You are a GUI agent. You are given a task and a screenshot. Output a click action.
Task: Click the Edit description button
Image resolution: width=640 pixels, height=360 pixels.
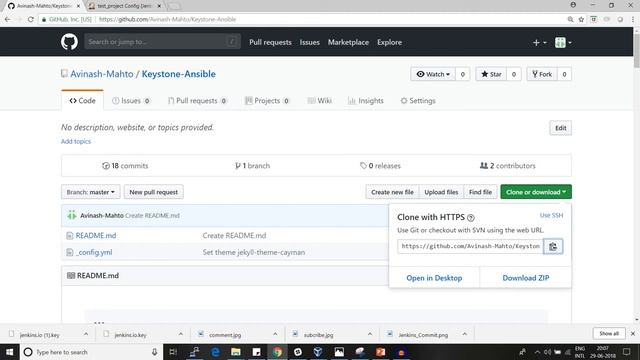[560, 128]
